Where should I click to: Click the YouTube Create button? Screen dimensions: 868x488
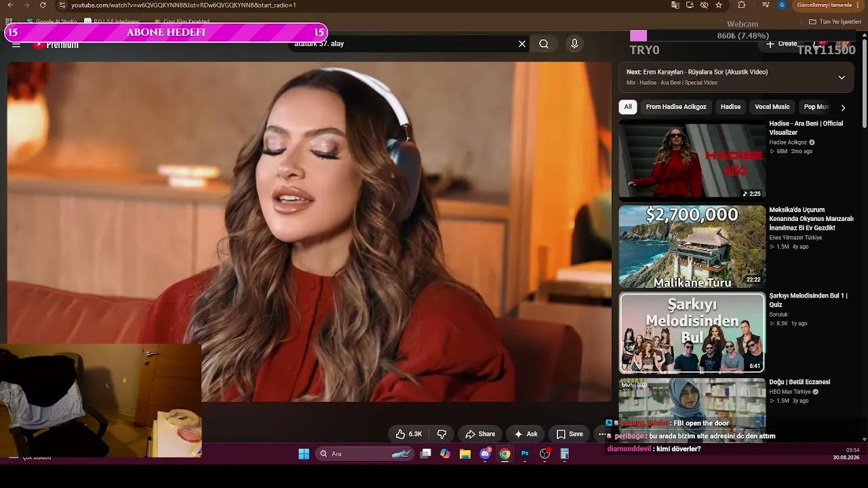[x=782, y=44]
